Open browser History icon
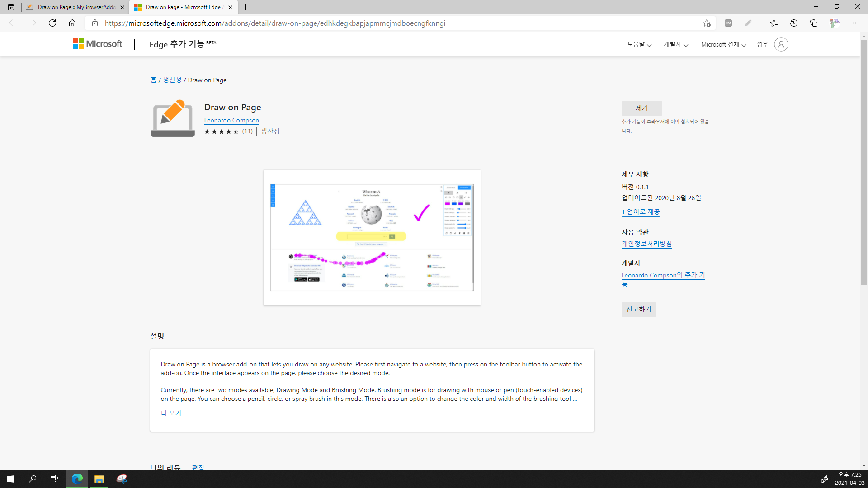The image size is (868, 488). pos(794,23)
